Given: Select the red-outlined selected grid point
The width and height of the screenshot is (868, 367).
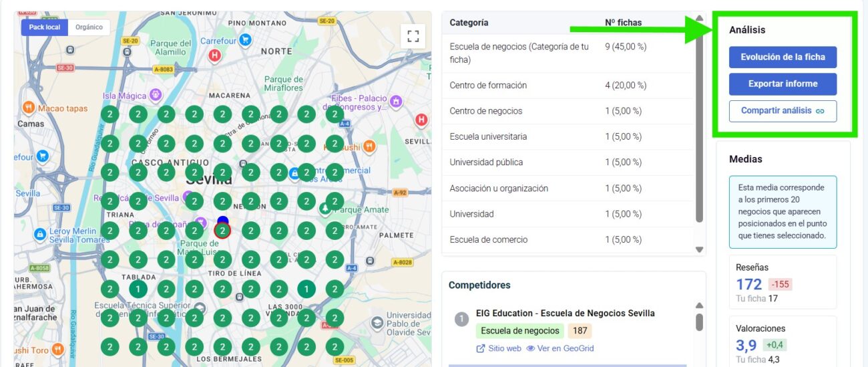Looking at the screenshot, I should pyautogui.click(x=222, y=231).
